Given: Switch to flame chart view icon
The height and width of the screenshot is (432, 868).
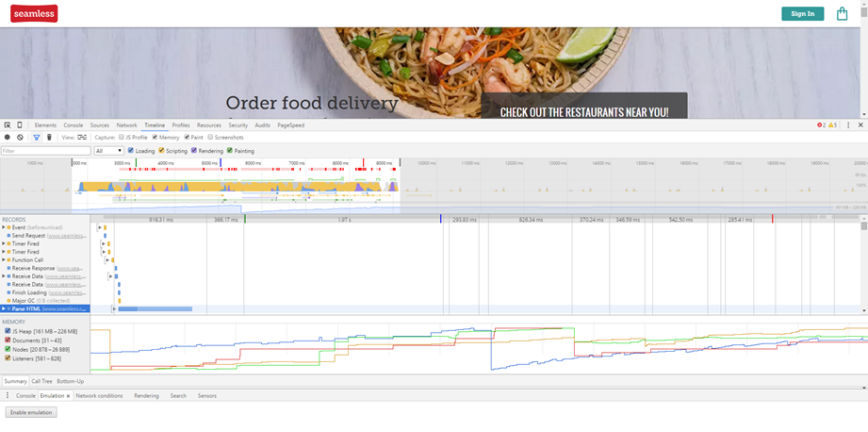Looking at the screenshot, I should pyautogui.click(x=82, y=138).
